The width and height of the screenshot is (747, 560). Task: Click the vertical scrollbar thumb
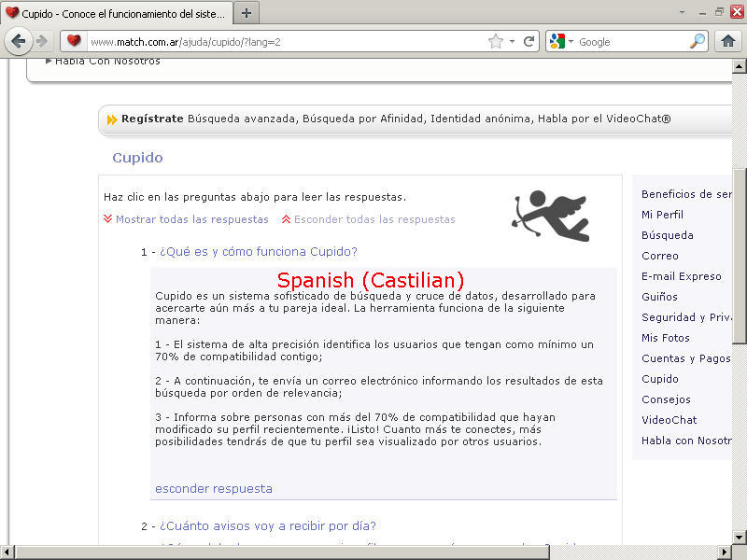[x=739, y=256]
